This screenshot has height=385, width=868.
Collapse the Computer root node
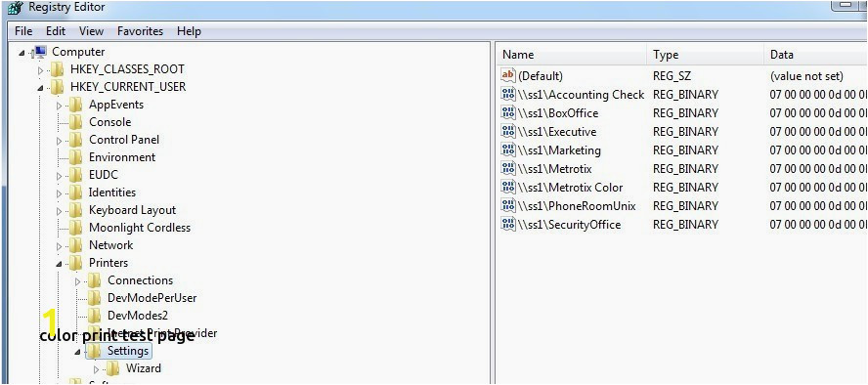22,54
